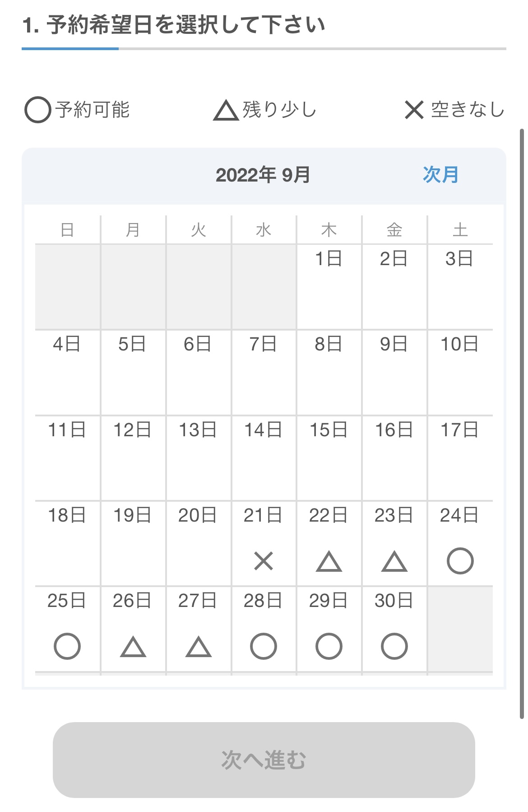Go to next month via 次月

coord(440,175)
